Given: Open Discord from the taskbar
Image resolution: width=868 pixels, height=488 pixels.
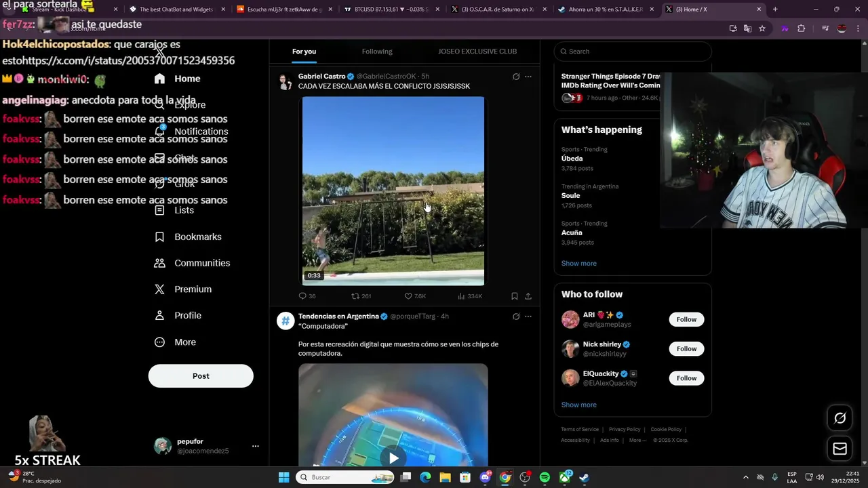Looking at the screenshot, I should (486, 477).
